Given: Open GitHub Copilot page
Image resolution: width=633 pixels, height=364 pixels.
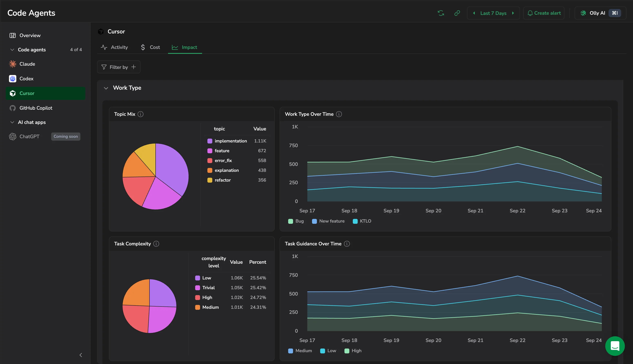Looking at the screenshot, I should pos(45,108).
